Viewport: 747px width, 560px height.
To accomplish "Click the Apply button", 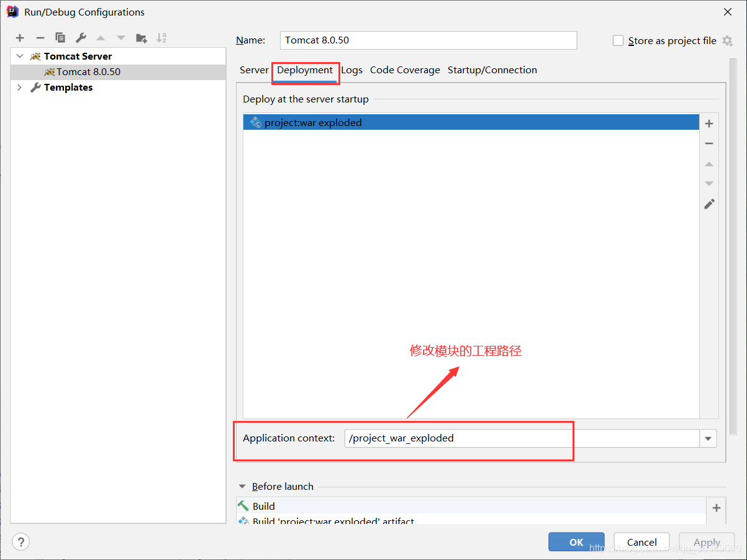I will 707,542.
